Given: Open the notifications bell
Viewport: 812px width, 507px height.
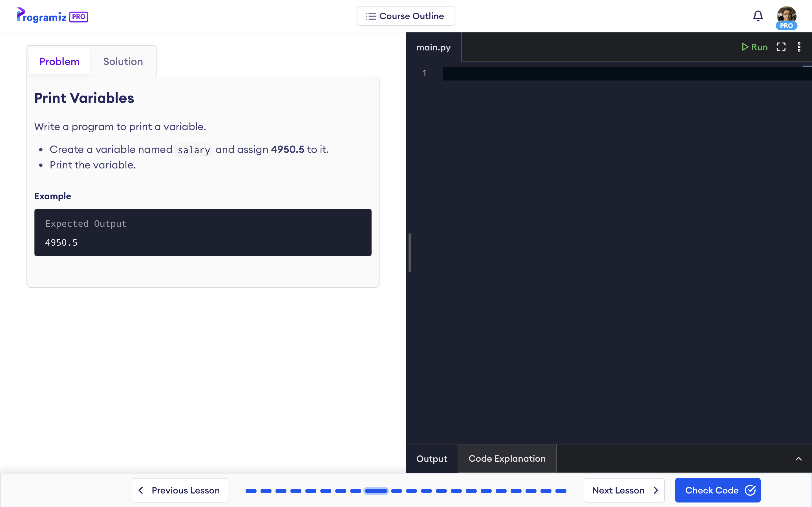Looking at the screenshot, I should [x=758, y=16].
